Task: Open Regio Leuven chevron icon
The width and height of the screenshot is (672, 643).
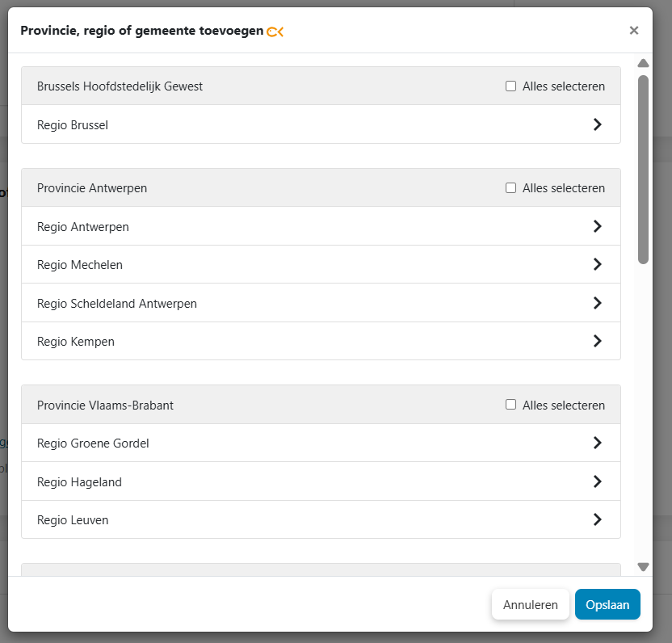Action: (597, 519)
